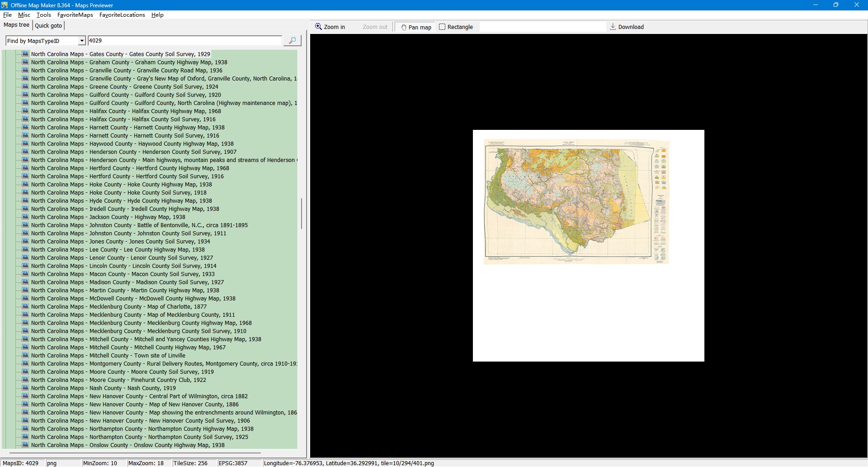Click the Jackson County Highway Map icon
Image resolution: width=868 pixels, height=467 pixels.
(25, 217)
